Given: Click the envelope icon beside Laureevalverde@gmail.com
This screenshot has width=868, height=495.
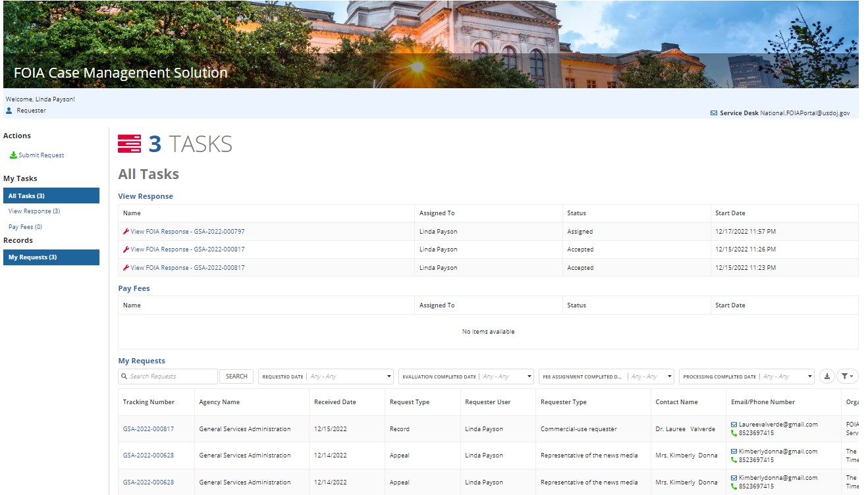Looking at the screenshot, I should [734, 424].
